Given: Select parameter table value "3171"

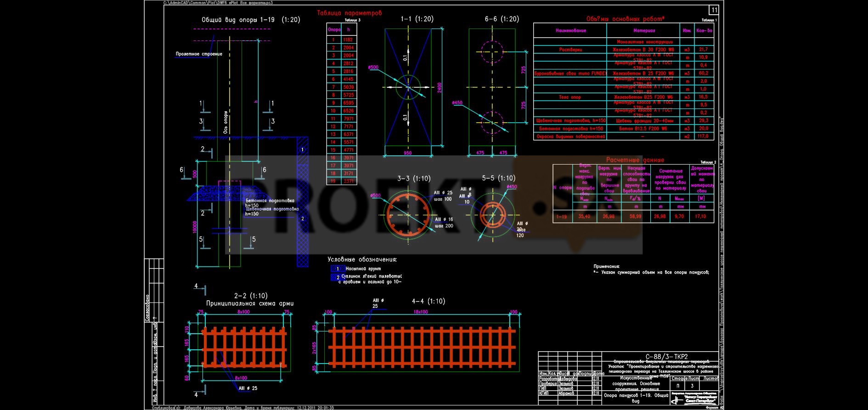Looking at the screenshot, I should coord(349,173).
